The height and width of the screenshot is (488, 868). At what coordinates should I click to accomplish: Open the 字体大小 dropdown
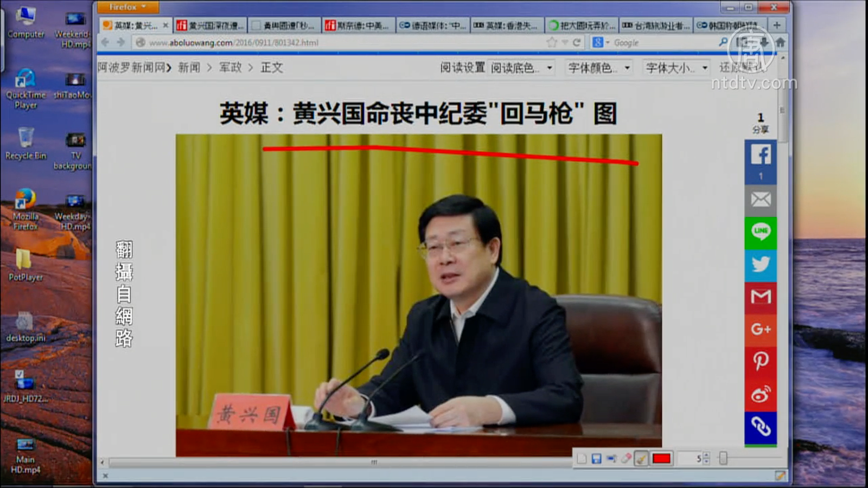tap(676, 68)
